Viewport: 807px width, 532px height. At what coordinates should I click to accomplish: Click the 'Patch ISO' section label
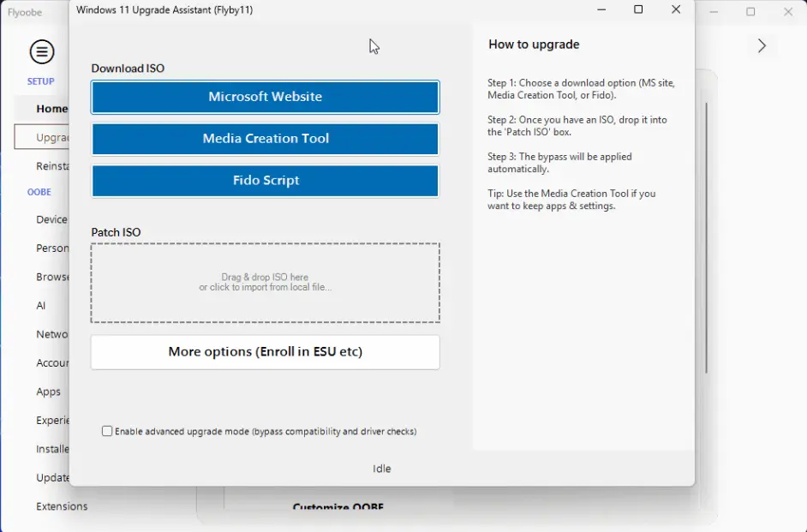coord(116,232)
